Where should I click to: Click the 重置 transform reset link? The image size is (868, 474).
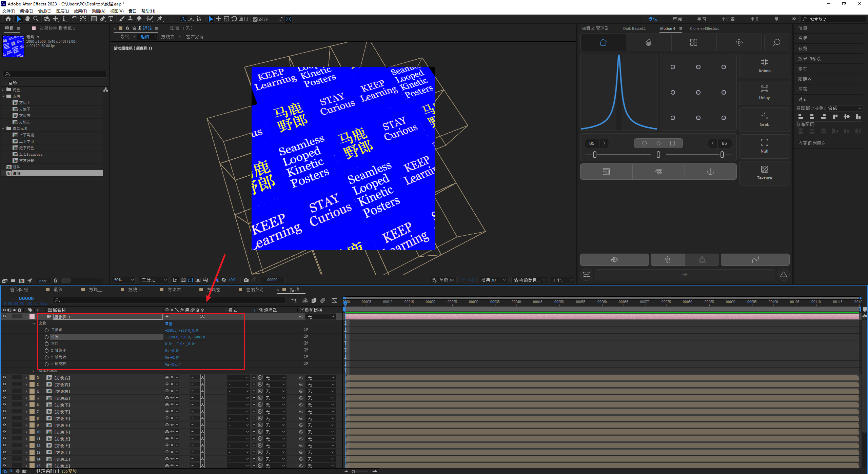tap(169, 323)
